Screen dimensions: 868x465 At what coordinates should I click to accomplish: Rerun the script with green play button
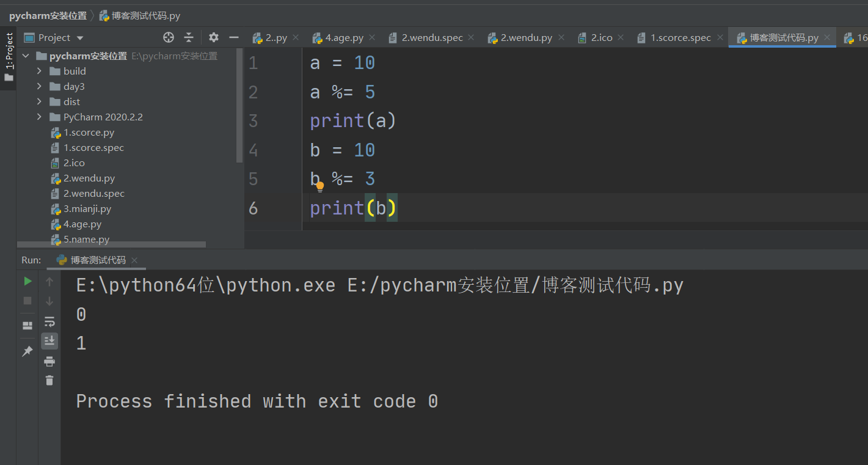tap(27, 281)
